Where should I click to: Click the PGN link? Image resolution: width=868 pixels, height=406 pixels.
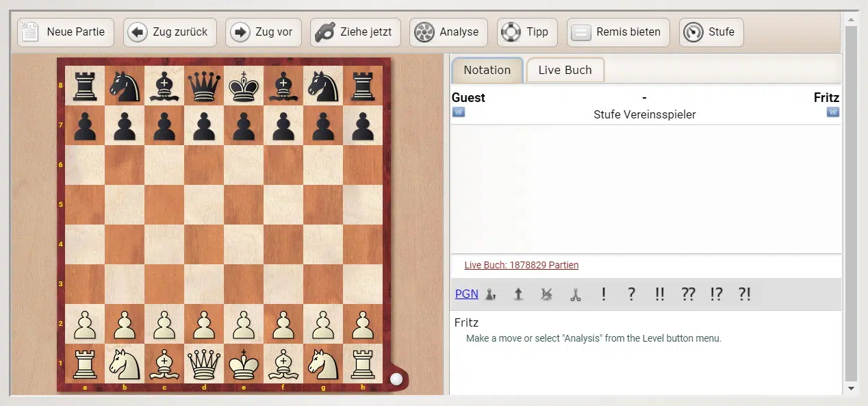(466, 294)
